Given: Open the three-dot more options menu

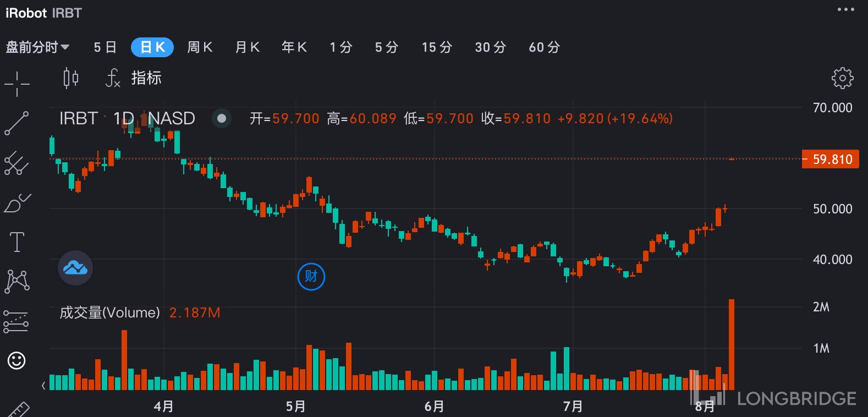Looking at the screenshot, I should click(x=845, y=9).
